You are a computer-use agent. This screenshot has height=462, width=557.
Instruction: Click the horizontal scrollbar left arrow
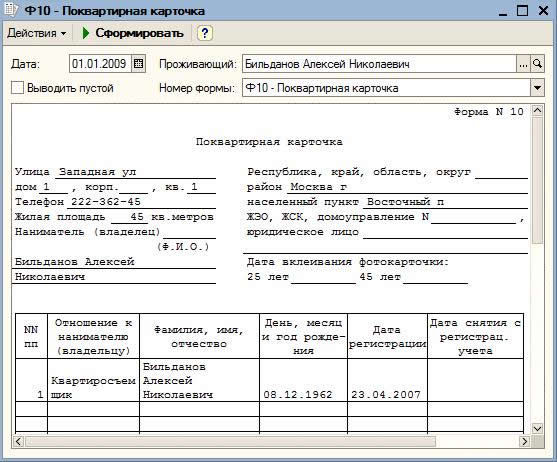point(19,441)
